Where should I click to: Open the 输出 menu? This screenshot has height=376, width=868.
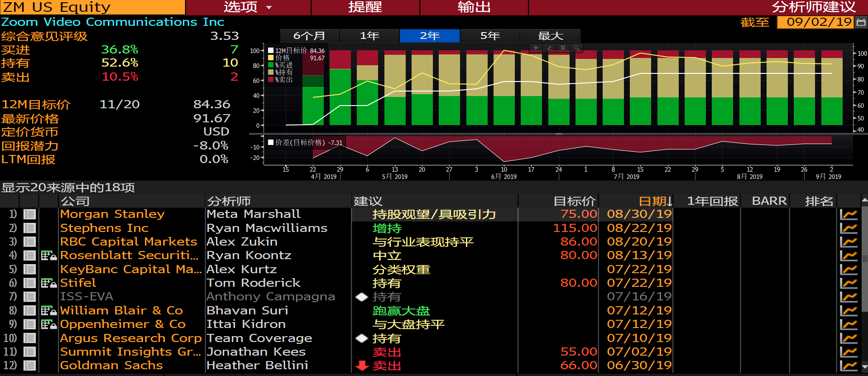click(x=474, y=7)
